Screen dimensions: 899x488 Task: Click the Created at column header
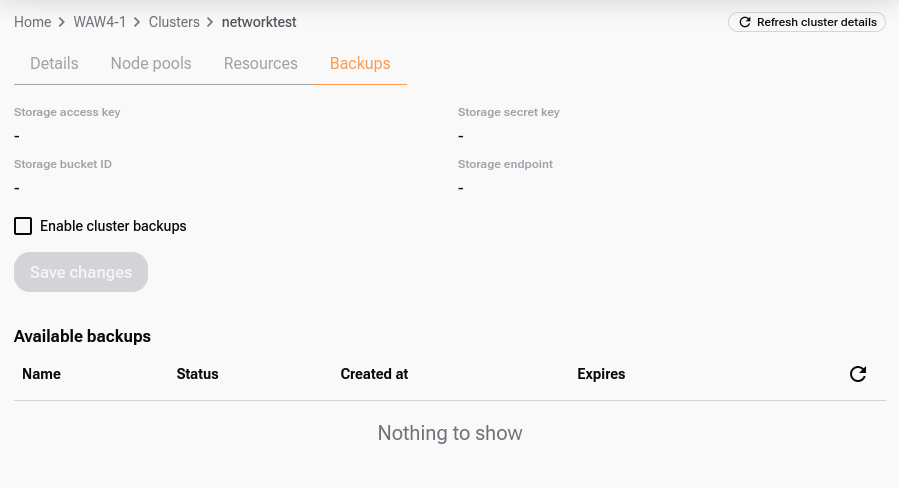[374, 374]
